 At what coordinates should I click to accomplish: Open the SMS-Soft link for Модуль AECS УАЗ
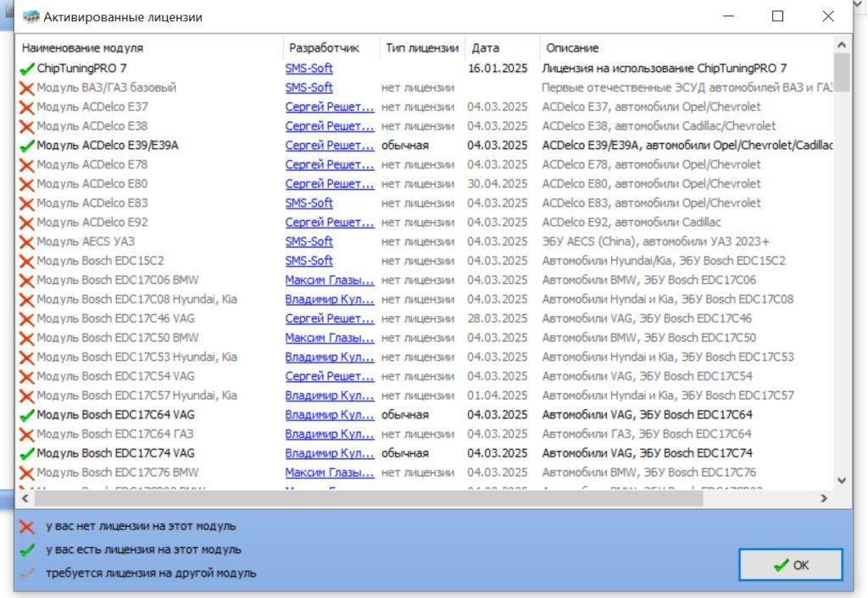tap(309, 241)
